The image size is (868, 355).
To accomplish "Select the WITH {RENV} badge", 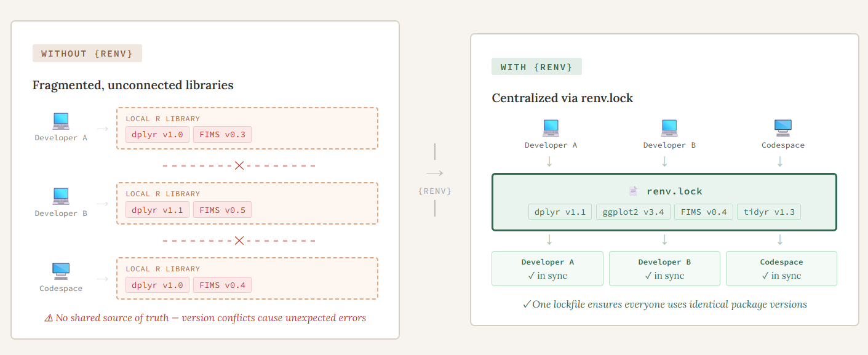I will [x=536, y=66].
